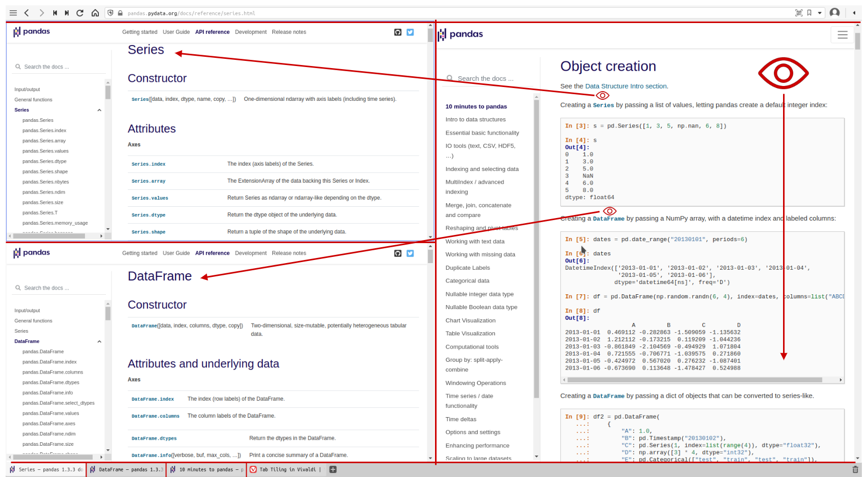This screenshot has width=868, height=477.
Task: Switch to Tab Tiling in Vivaldi tab
Action: click(x=286, y=469)
